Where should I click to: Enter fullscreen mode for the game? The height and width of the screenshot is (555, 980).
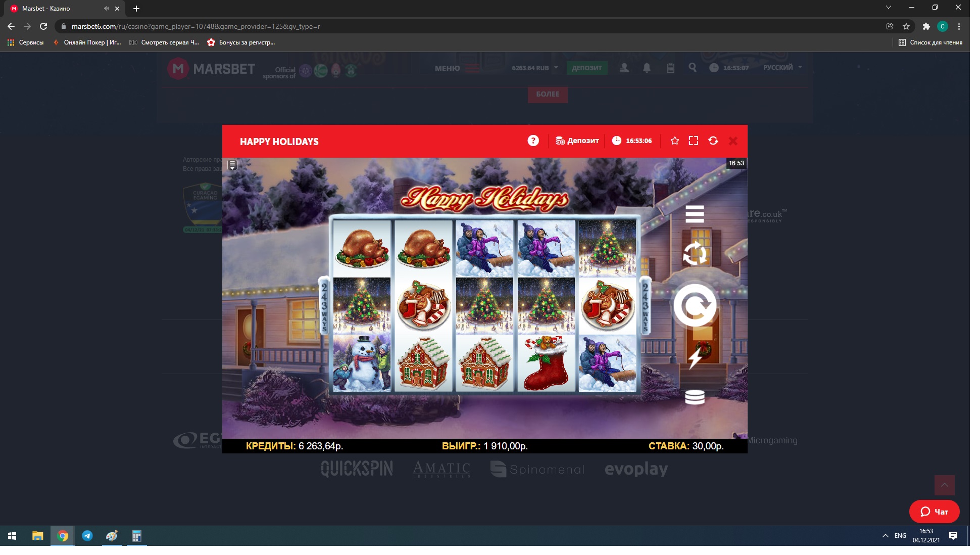tap(694, 141)
